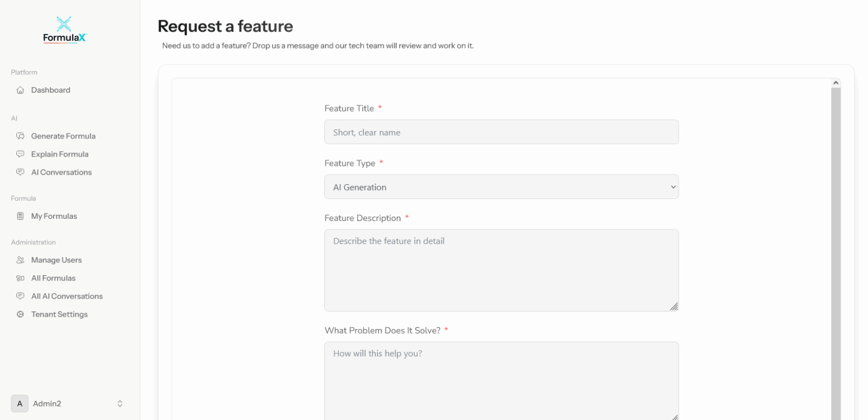Click the Generate Formula chat icon

coord(20,136)
